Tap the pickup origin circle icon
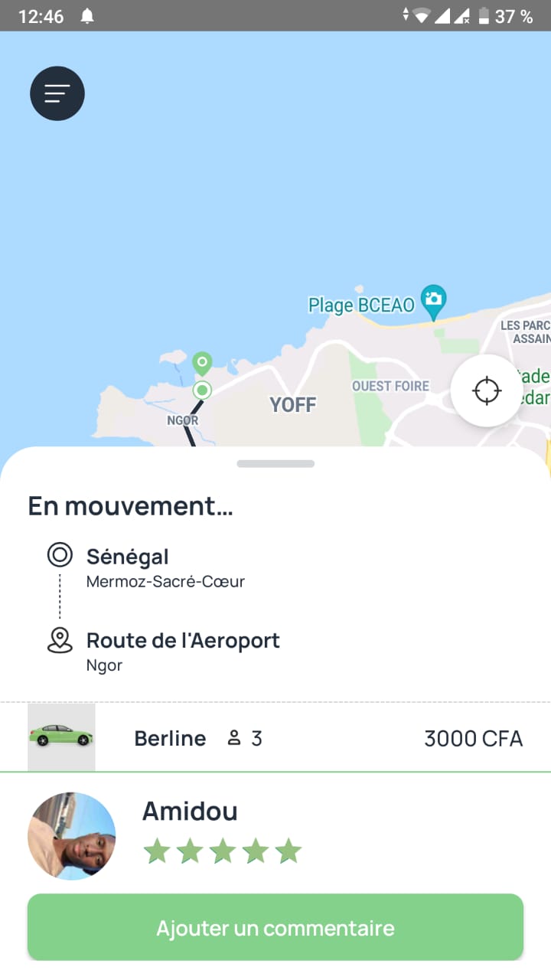This screenshot has height=980, width=551. (x=60, y=554)
